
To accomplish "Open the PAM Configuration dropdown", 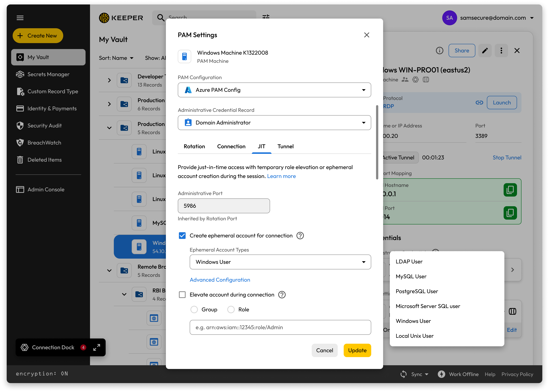I will coord(274,90).
